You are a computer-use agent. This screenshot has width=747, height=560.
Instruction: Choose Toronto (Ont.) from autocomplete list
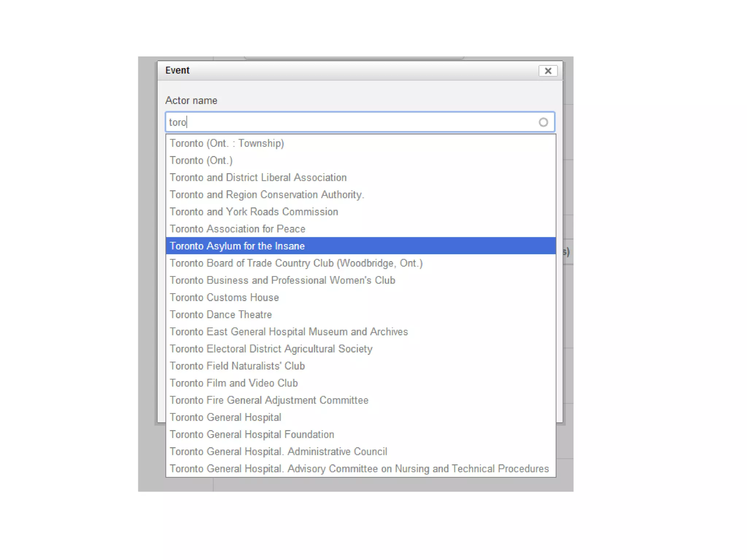pos(201,160)
